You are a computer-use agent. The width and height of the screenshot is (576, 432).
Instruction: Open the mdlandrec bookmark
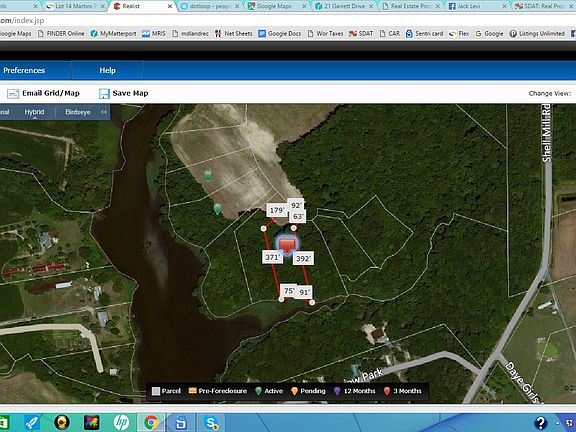190,33
